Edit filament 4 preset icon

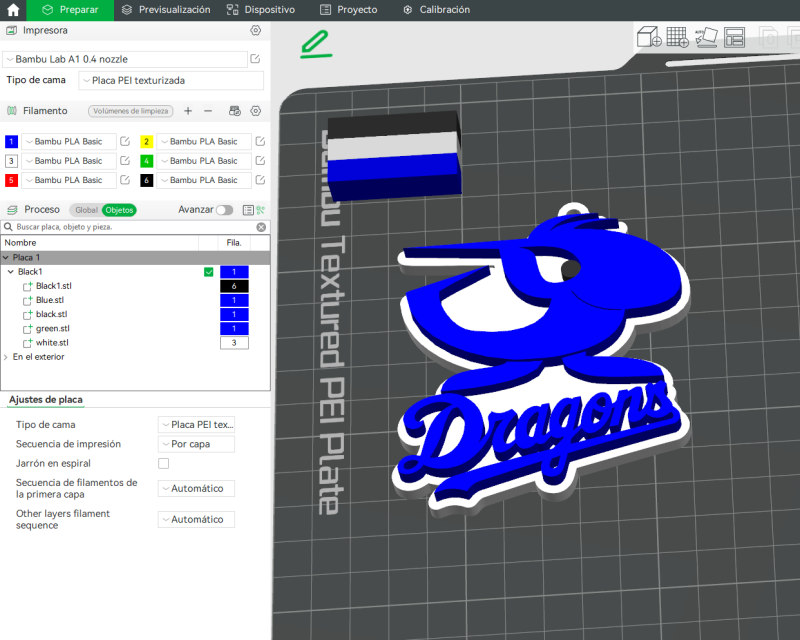pos(260,161)
